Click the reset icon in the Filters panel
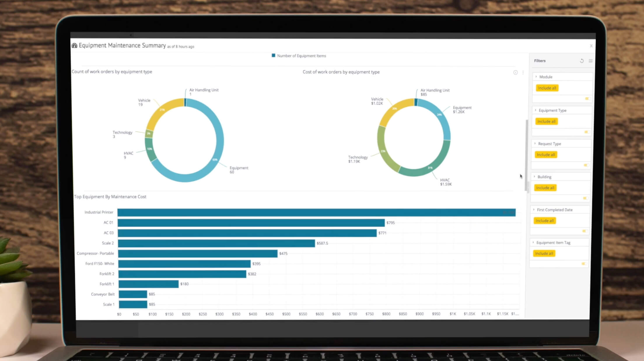Viewport: 644px width, 361px height. point(582,61)
